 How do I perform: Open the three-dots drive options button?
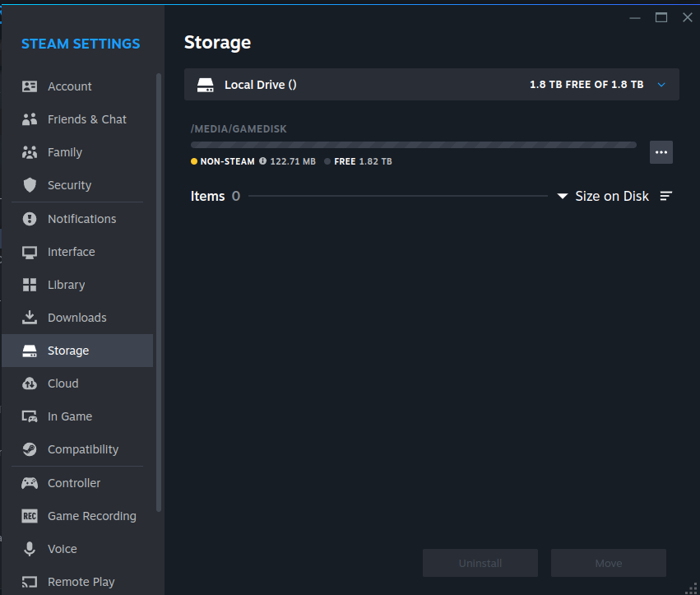tap(661, 152)
